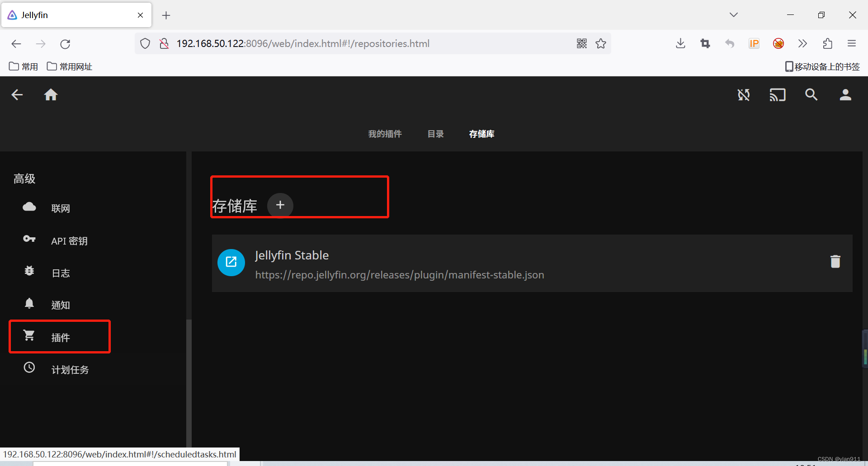Open the 常用 bookmarks folder
The height and width of the screenshot is (466, 868).
pyautogui.click(x=24, y=66)
